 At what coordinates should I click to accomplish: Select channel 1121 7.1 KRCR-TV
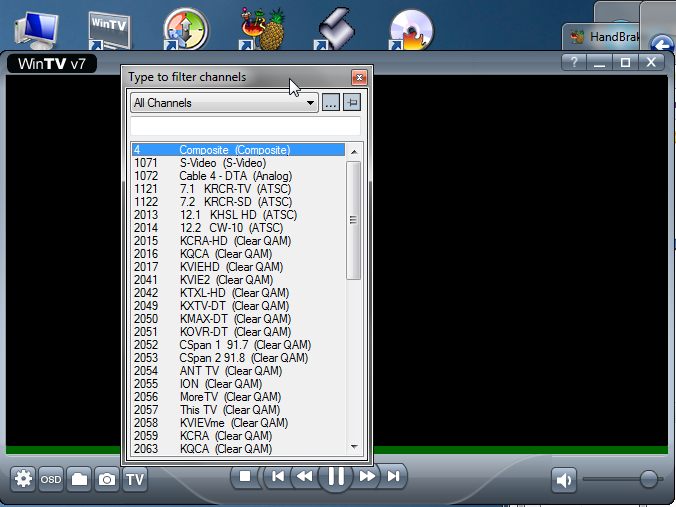click(238, 189)
